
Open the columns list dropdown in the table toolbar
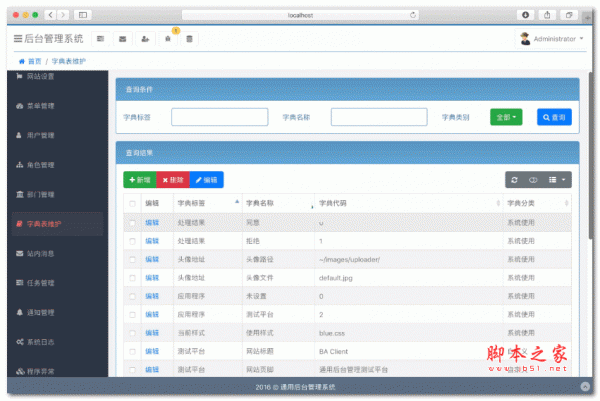[x=557, y=180]
